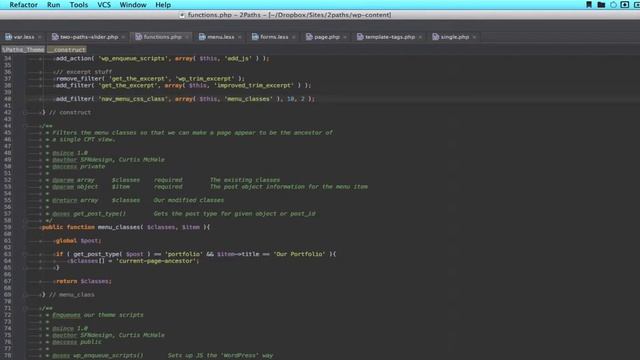Screen dimensions: 640x360
Task: Select the functions.php editor tab
Action: point(162,37)
